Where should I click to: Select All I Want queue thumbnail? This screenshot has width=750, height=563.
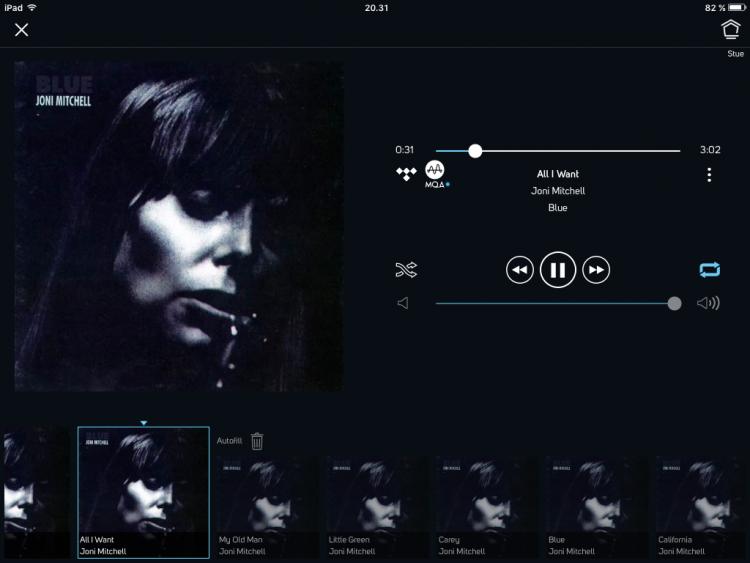tap(143, 492)
